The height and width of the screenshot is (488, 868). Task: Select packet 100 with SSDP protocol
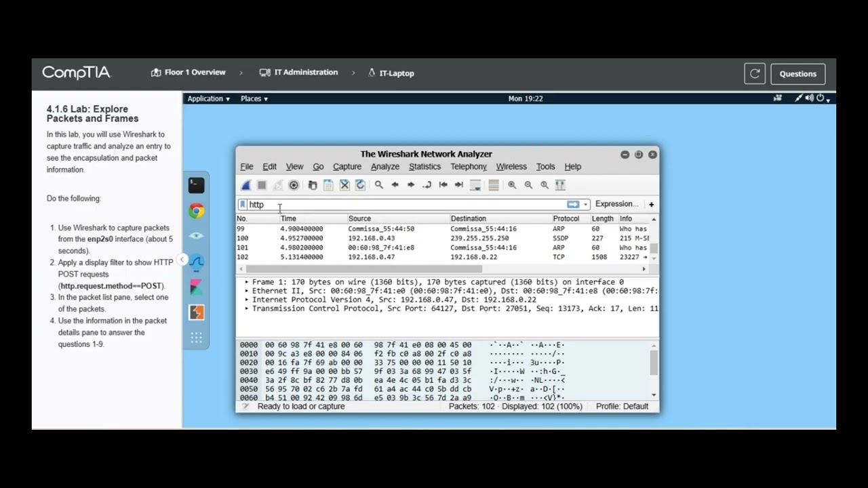[x=443, y=239]
